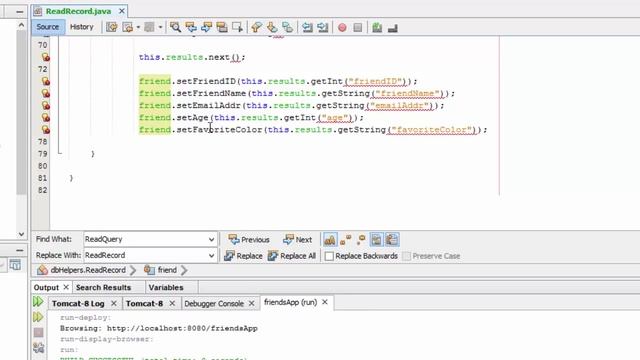Open the localhost:8080/friendsApp link

[x=182, y=328]
